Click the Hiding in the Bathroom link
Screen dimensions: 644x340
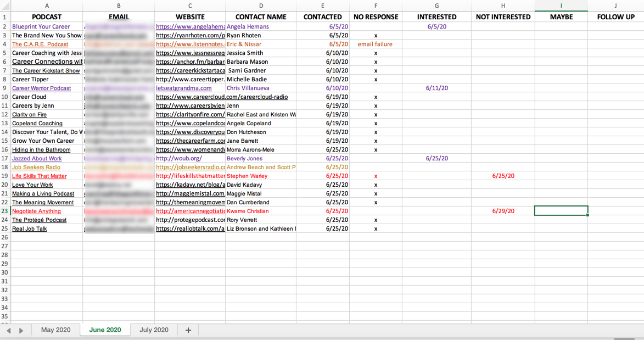41,149
